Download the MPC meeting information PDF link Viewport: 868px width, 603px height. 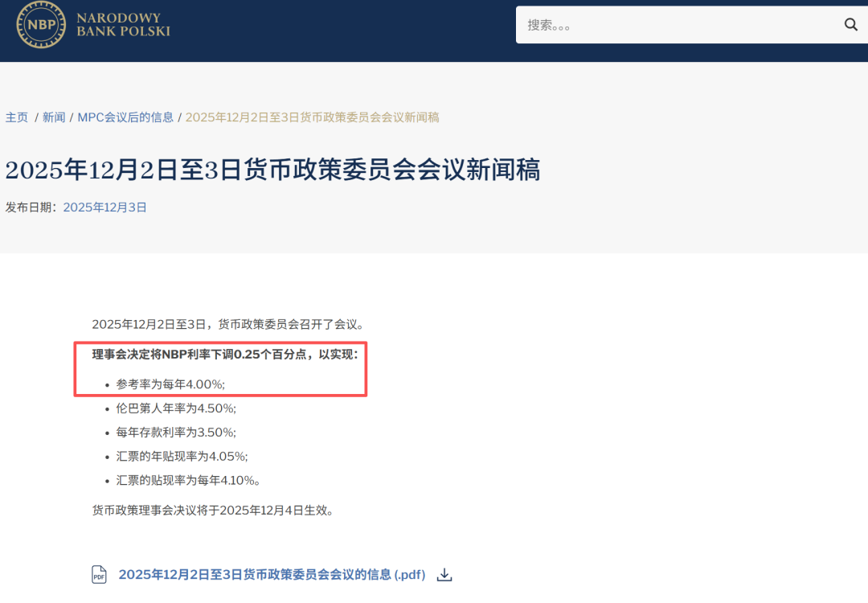tap(272, 574)
